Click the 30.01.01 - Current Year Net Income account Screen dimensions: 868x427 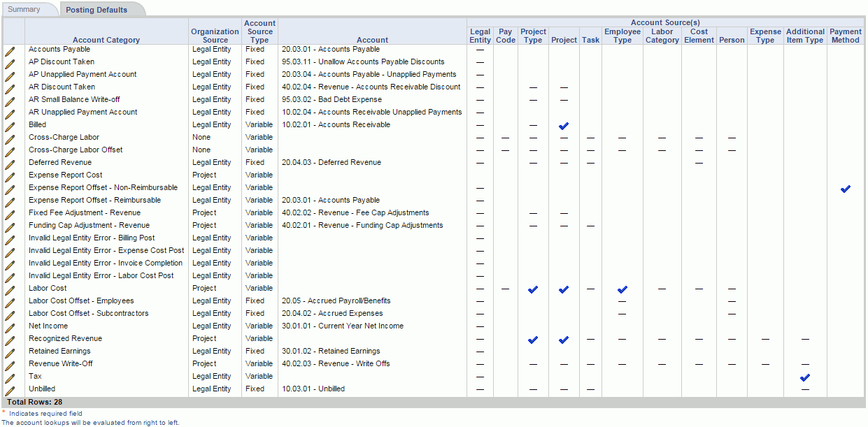coord(343,326)
